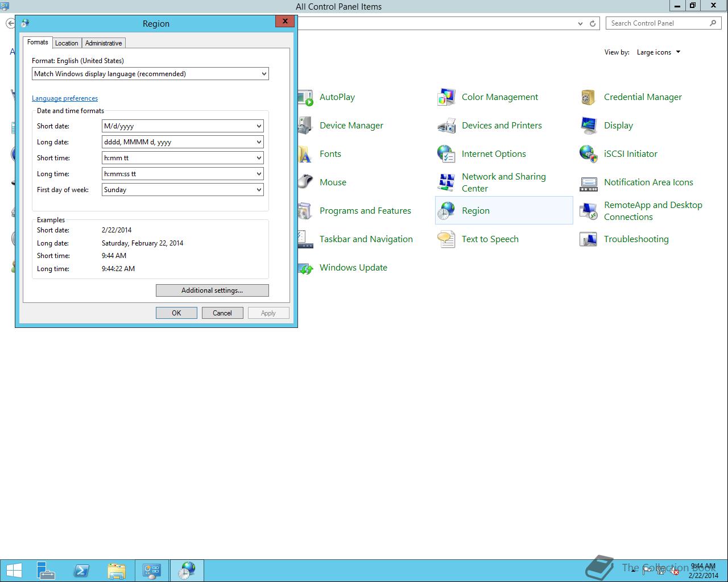Click the Windows Start button on taskbar
The width and height of the screenshot is (728, 582).
click(14, 571)
